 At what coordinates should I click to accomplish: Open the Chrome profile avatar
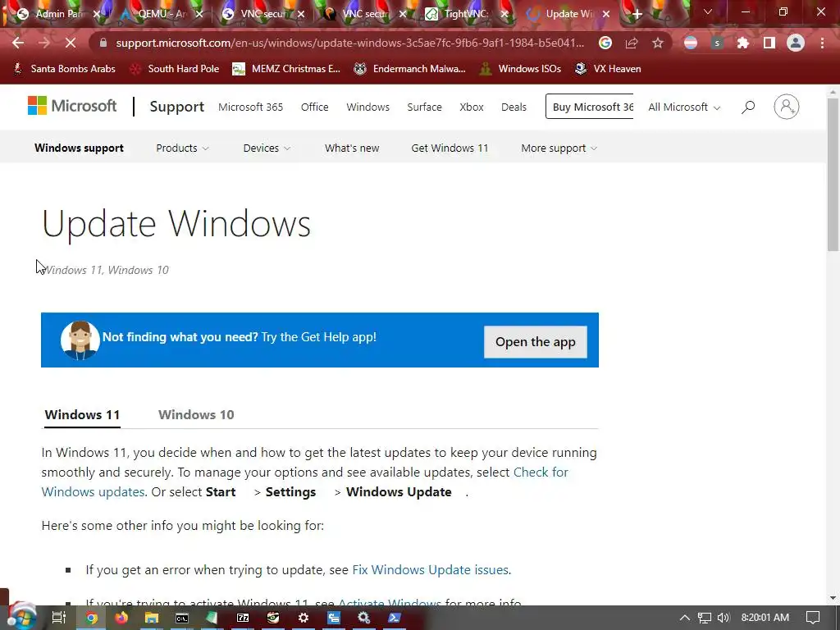(x=796, y=43)
